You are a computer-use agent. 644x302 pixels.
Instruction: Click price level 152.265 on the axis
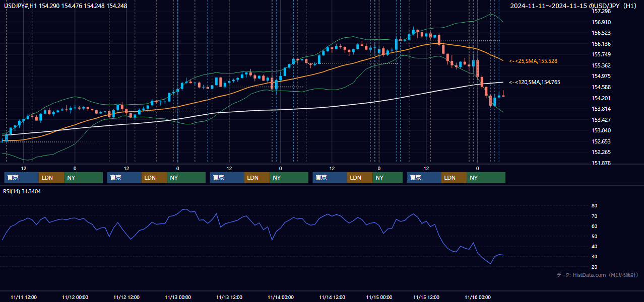[601, 152]
